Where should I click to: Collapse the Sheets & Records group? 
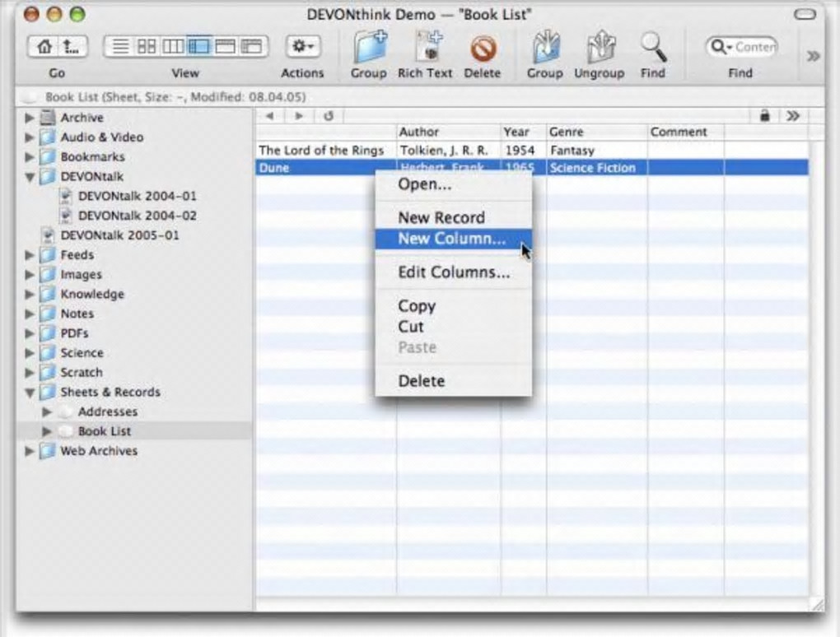pos(30,393)
